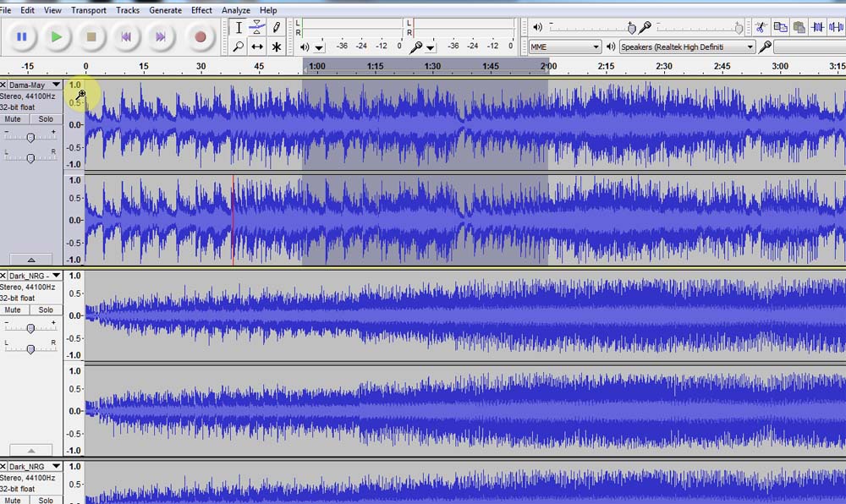This screenshot has height=504, width=846.
Task: Select the Draw (pencil) tool
Action: (277, 28)
